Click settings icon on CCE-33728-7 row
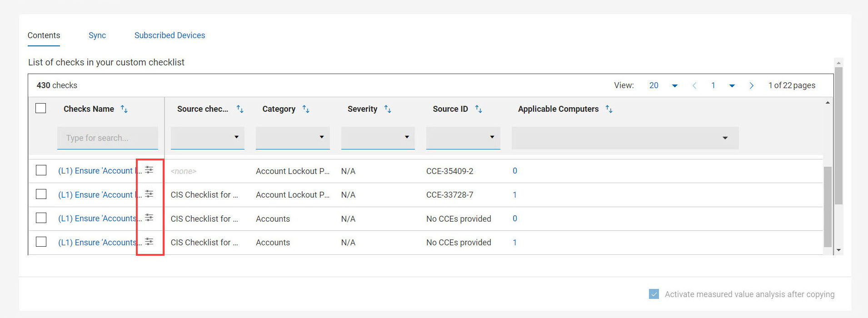 [149, 194]
